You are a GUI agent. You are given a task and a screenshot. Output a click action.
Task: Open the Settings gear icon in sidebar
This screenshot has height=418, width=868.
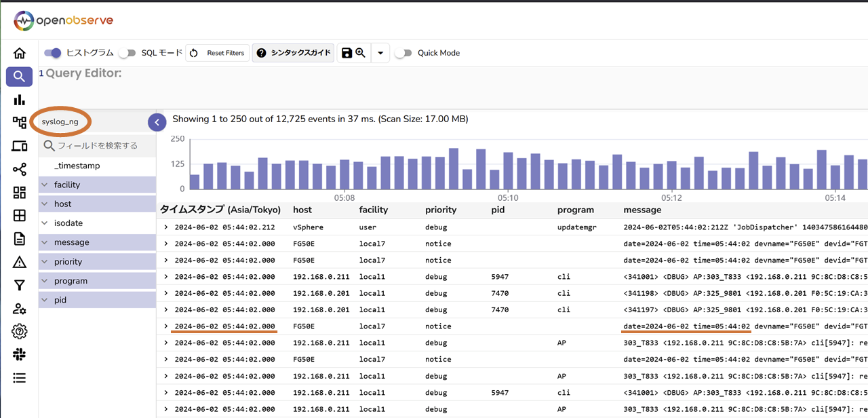tap(19, 332)
